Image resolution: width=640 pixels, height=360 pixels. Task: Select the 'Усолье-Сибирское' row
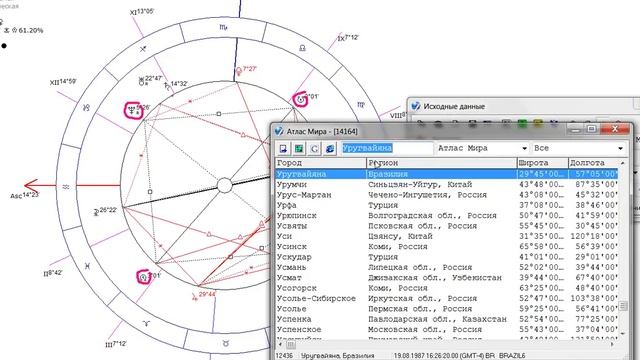pyautogui.click(x=447, y=298)
